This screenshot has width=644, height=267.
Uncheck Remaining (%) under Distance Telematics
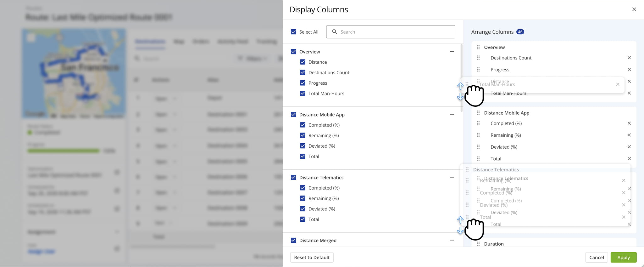pos(303,198)
